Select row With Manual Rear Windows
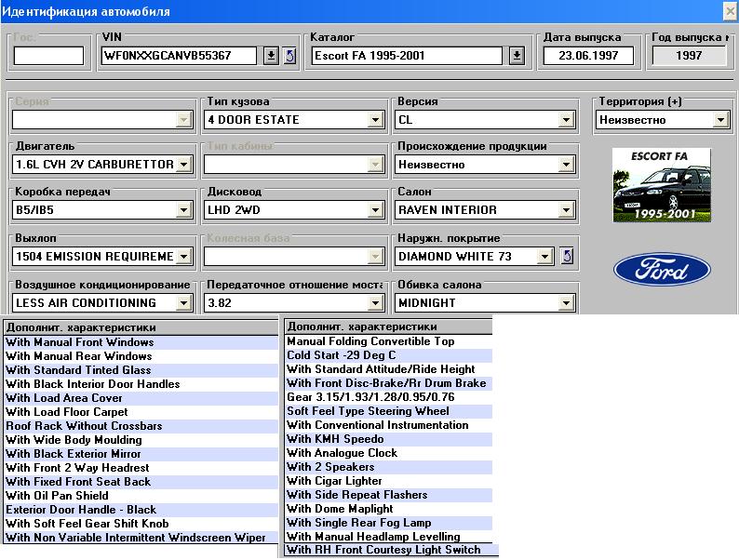Screen dimensions: 739x560 pyautogui.click(x=141, y=356)
